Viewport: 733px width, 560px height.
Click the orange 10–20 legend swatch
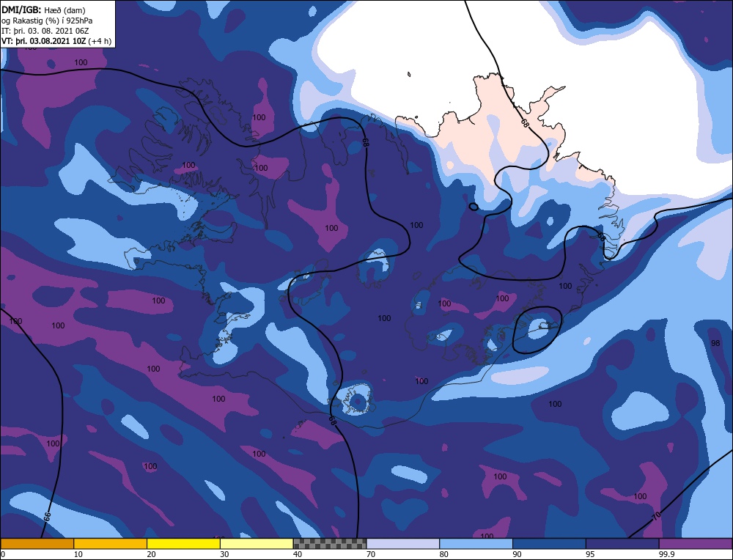[111, 543]
